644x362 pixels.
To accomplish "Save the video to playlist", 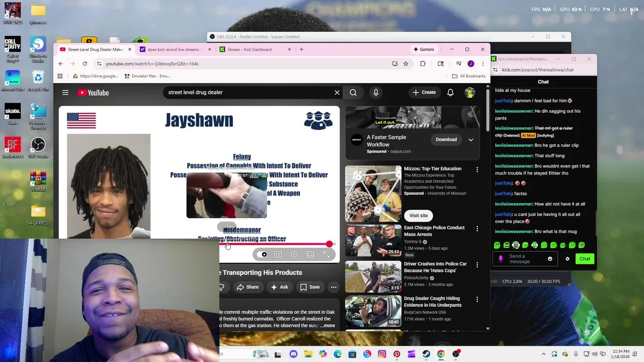I will (310, 287).
